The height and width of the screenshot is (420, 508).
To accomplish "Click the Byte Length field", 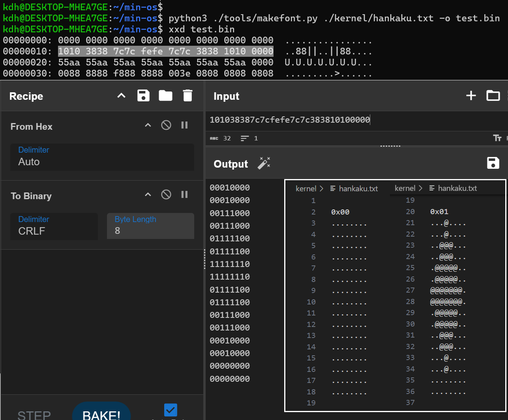I will click(x=150, y=226).
